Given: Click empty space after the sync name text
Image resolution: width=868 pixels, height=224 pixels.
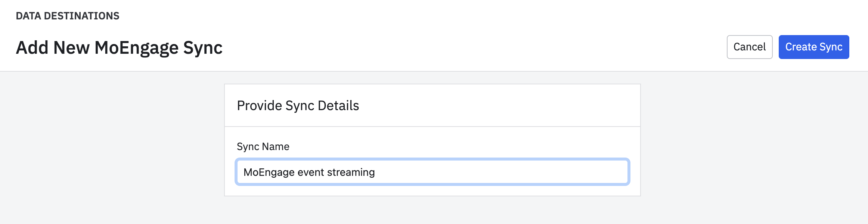Looking at the screenshot, I should click(x=500, y=172).
